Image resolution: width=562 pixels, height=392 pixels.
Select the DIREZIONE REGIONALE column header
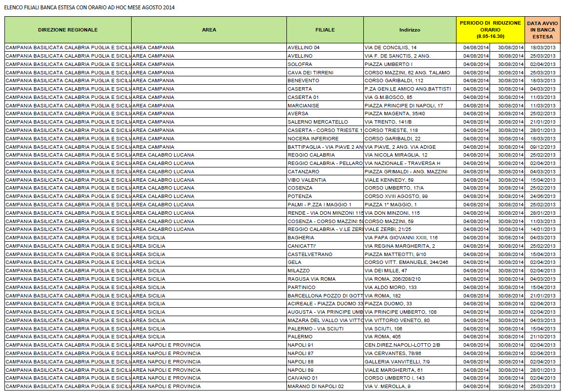click(68, 30)
